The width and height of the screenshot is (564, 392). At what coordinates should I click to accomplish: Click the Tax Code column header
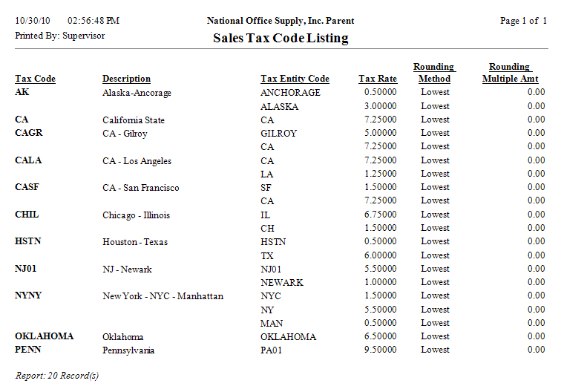[35, 79]
